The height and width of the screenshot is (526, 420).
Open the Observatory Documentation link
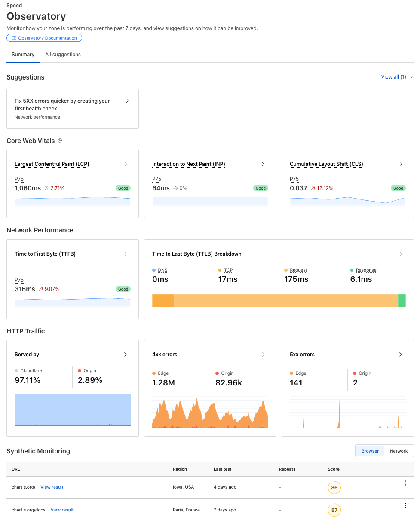pos(44,38)
